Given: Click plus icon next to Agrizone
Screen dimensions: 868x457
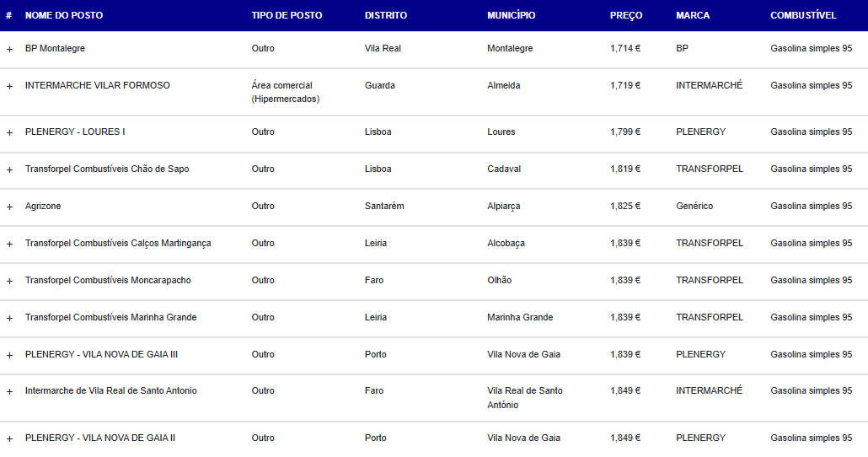Looking at the screenshot, I should click(9, 207).
